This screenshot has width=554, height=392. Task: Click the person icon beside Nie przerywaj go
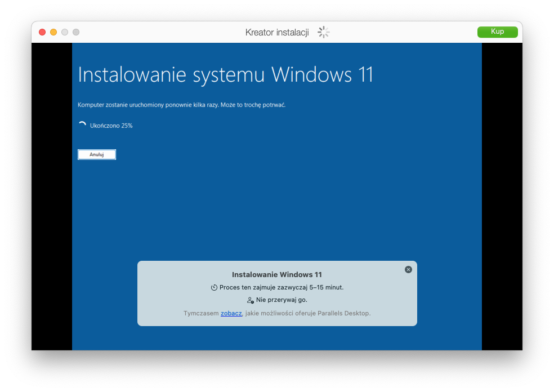[x=250, y=300]
